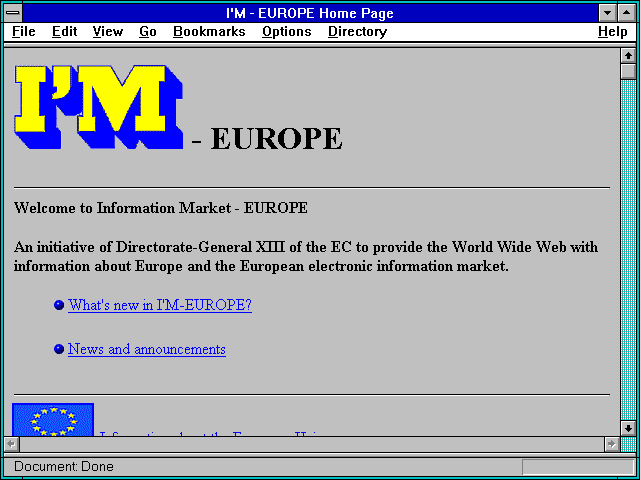Open the Help menu

click(613, 32)
